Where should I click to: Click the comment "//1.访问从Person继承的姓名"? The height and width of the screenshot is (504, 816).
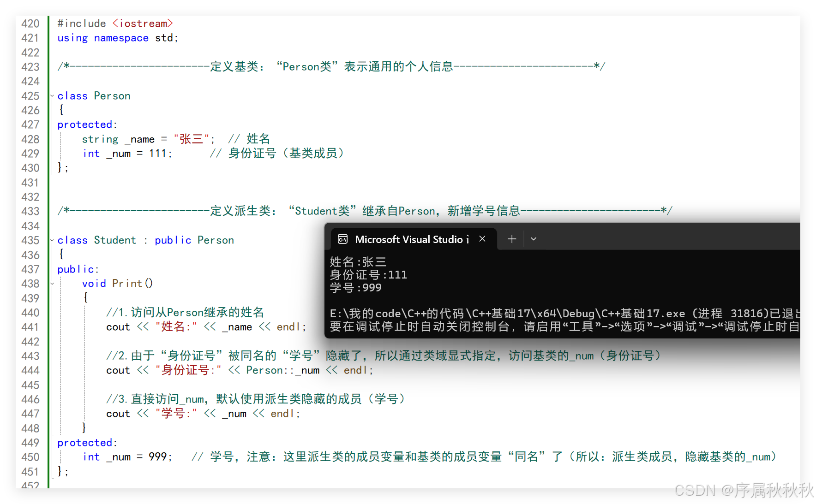click(x=185, y=312)
